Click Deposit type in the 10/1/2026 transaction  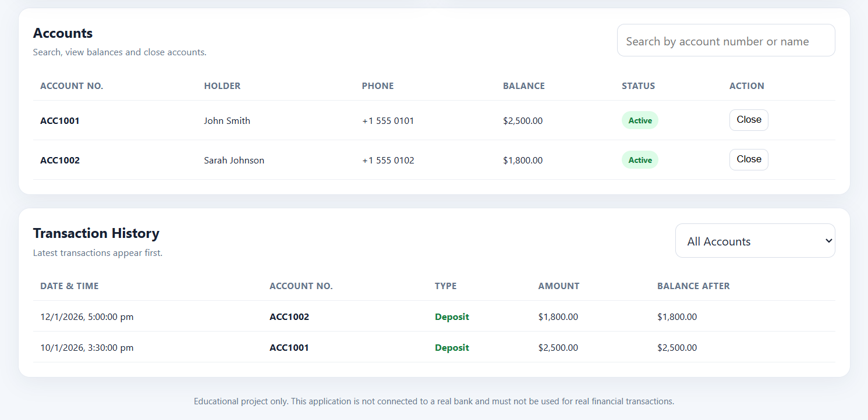452,348
